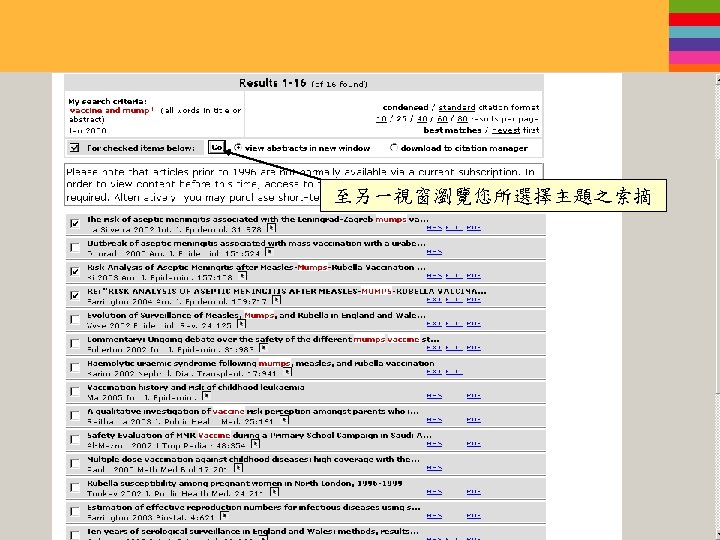Viewport: 720px width, 540px height.
Task: Open extract link for 'RE: RISK ANALYSIS' article
Action: pyautogui.click(x=434, y=300)
